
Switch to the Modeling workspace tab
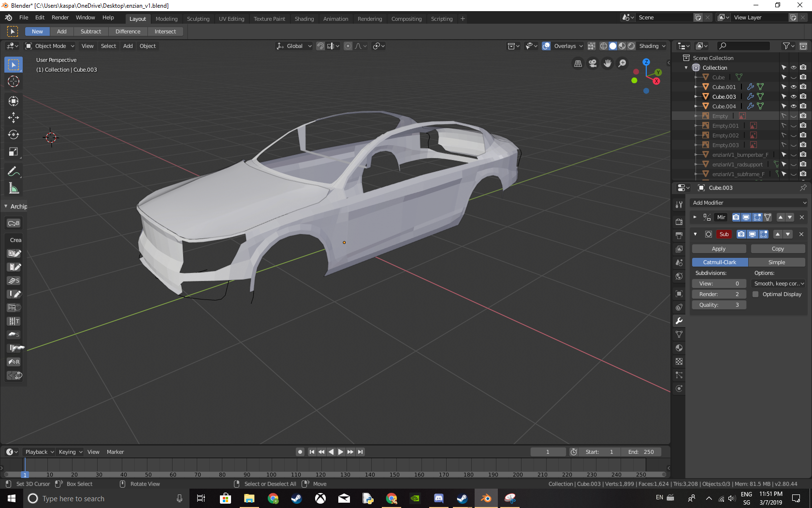coord(167,19)
